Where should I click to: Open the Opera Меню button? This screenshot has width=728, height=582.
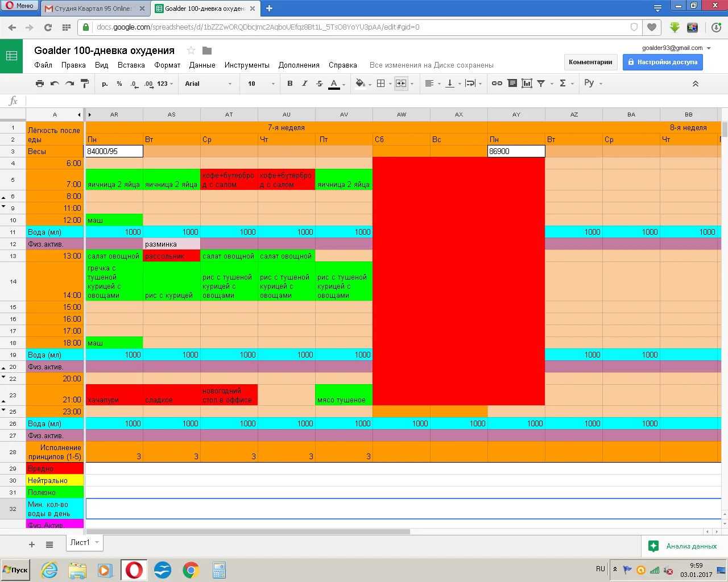tap(20, 6)
